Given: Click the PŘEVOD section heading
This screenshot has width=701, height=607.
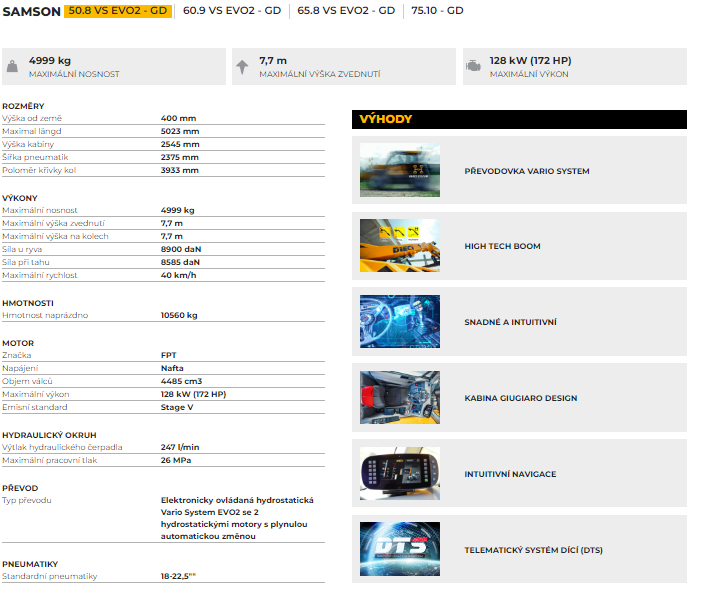Looking at the screenshot, I should [20, 489].
